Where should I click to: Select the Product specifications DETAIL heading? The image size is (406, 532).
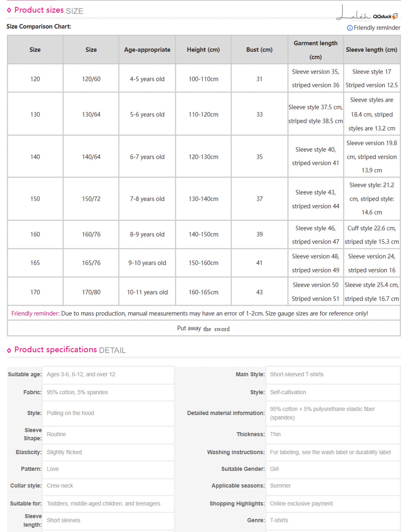click(x=70, y=350)
